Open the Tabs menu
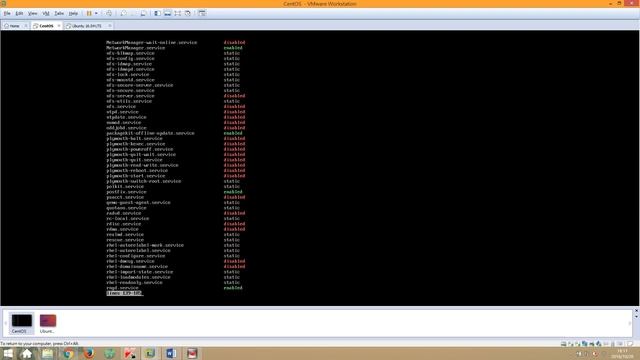Image resolution: width=640 pixels, height=360 pixels. click(x=59, y=13)
